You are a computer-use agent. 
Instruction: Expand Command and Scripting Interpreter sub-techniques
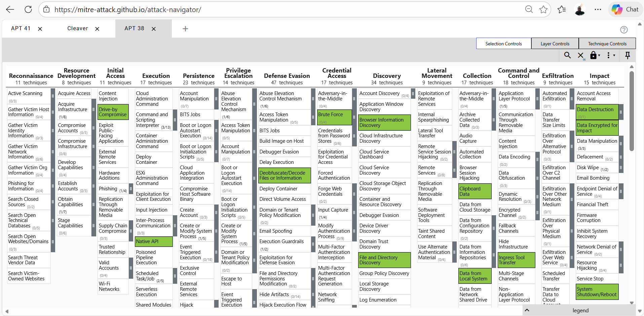point(175,120)
